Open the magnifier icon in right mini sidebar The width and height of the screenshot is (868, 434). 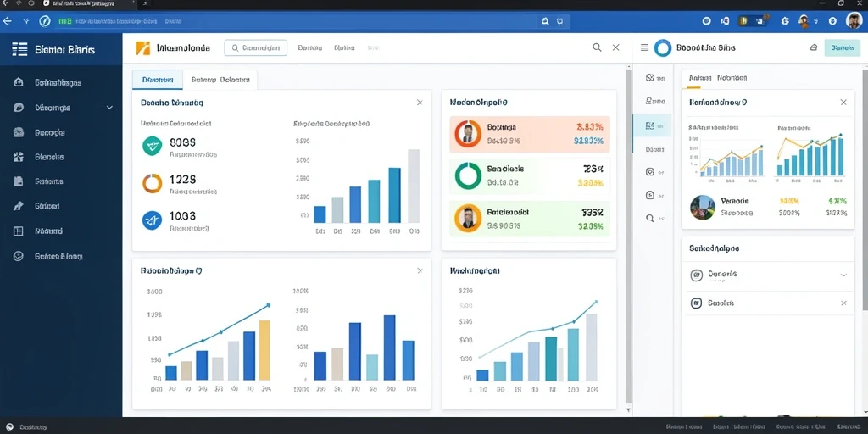coord(650,218)
